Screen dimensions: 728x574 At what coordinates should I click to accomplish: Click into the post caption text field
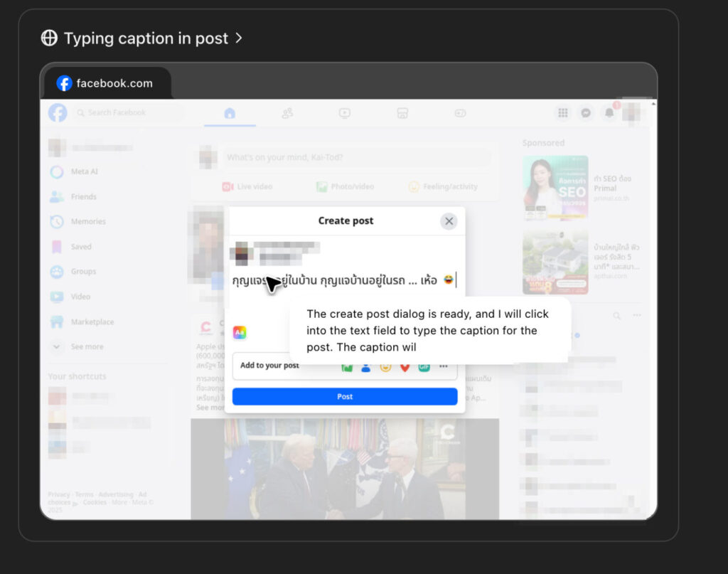point(345,280)
